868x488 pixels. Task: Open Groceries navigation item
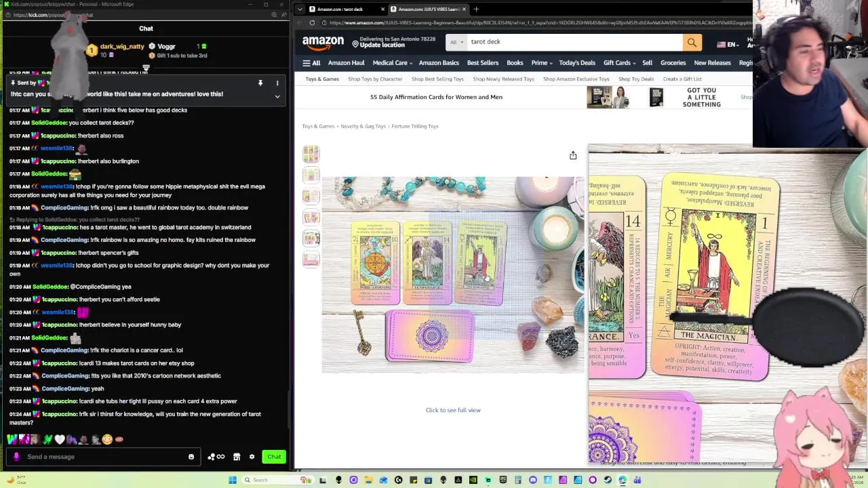(x=673, y=63)
